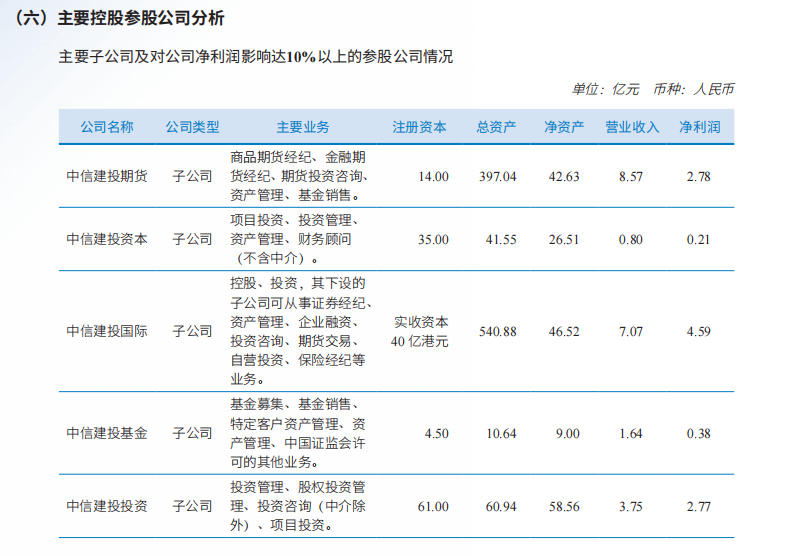Image resolution: width=793 pixels, height=556 pixels.
Task: Select the 营业收入 column header
Action: tap(632, 127)
